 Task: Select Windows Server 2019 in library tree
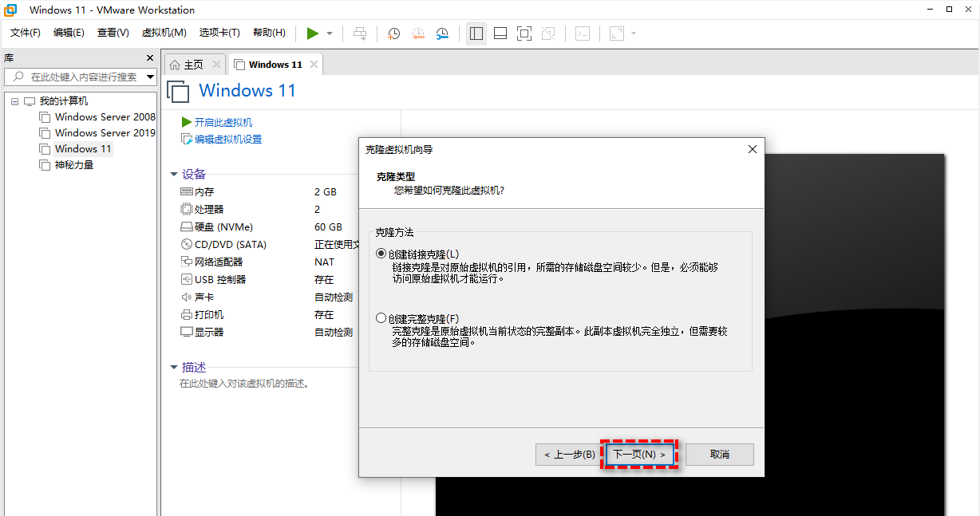coord(104,132)
